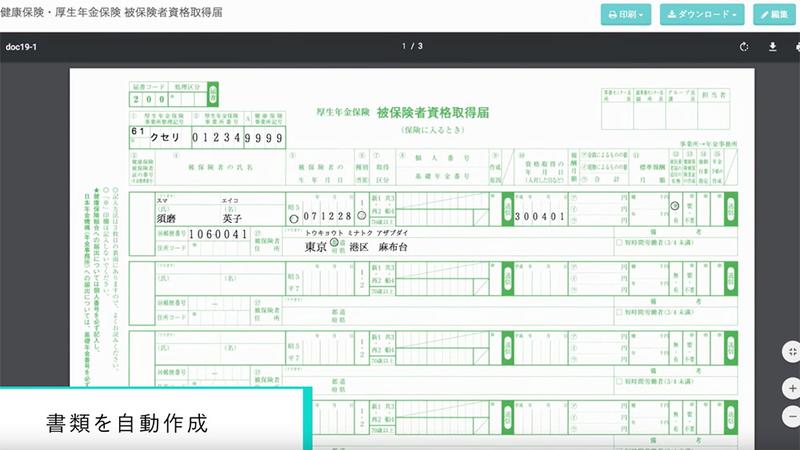Click the address text 東京
This screenshot has width=800, height=450.
(315, 247)
